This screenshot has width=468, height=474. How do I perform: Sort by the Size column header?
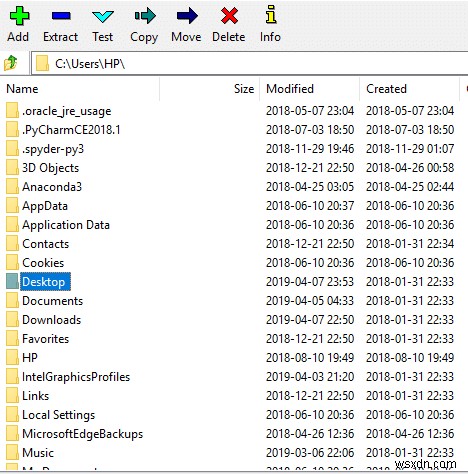(244, 89)
